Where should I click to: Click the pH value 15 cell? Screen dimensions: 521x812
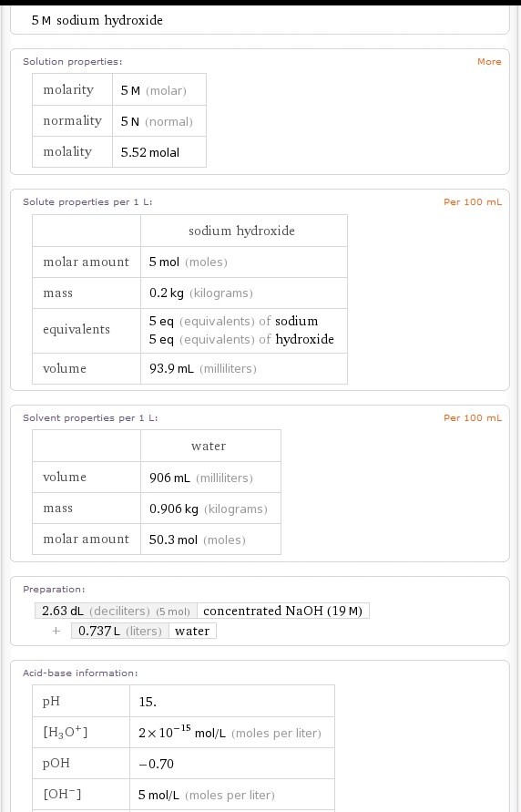click(231, 702)
